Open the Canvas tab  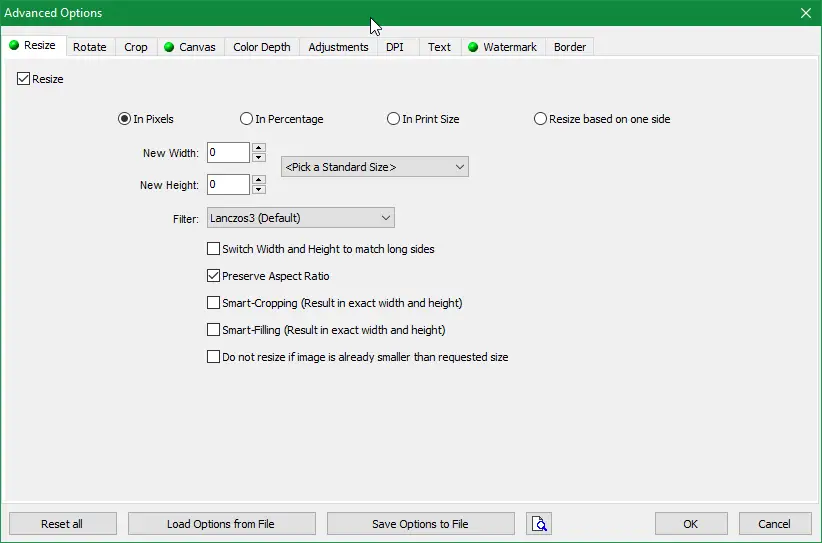click(x=191, y=47)
